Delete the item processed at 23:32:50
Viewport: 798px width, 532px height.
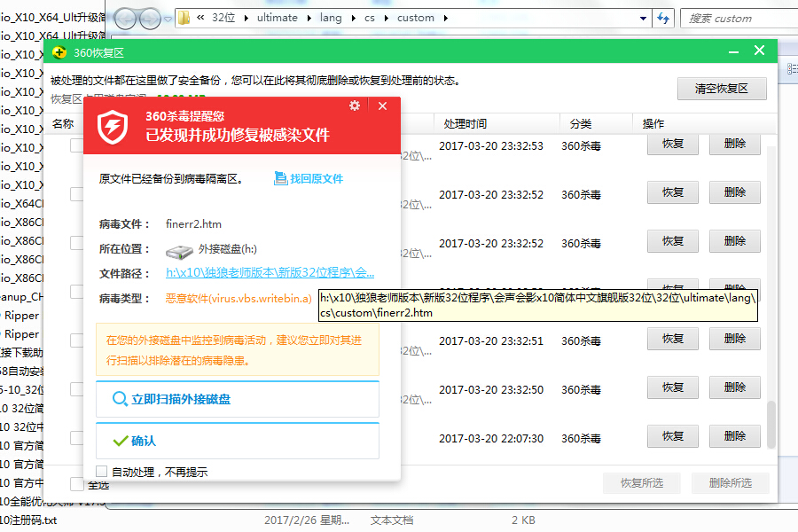735,387
